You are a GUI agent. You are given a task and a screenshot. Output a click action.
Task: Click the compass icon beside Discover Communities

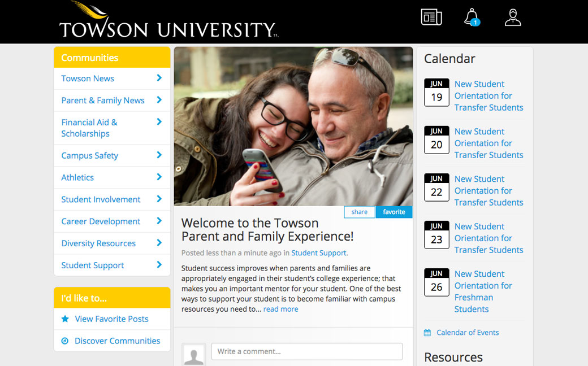(65, 341)
